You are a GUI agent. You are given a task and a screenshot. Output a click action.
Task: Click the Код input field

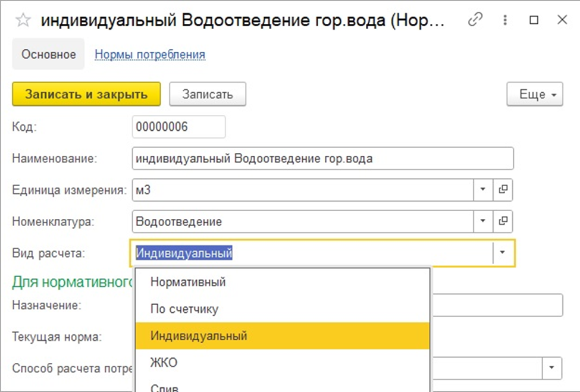[178, 127]
